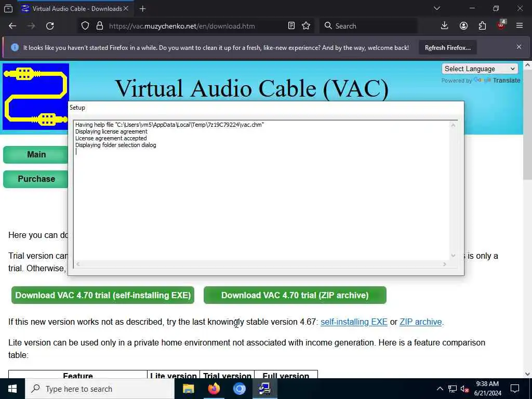Open the Purchase page button
This screenshot has height=399, width=532.
[x=36, y=179]
